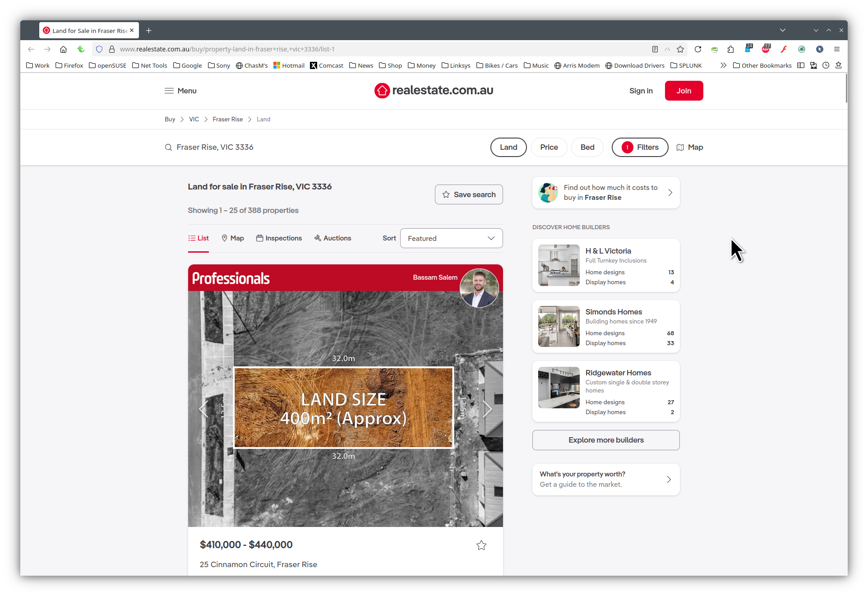The height and width of the screenshot is (596, 868).
Task: Go to browser home page icon
Action: point(64,49)
